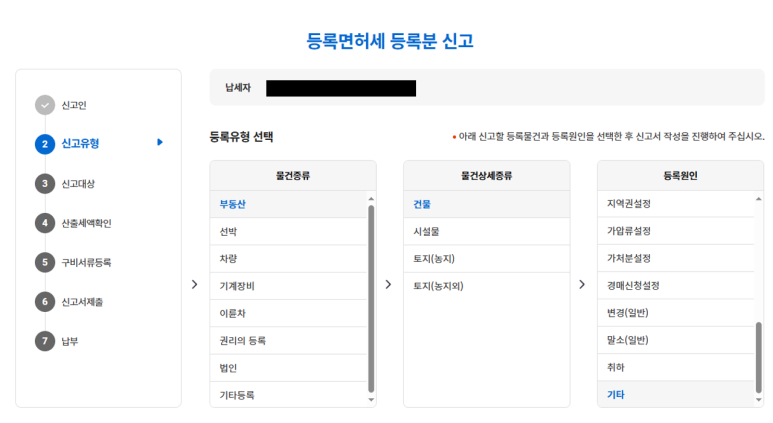Select 차량 in 물건종류 list
This screenshot has width=773, height=423.
288,259
